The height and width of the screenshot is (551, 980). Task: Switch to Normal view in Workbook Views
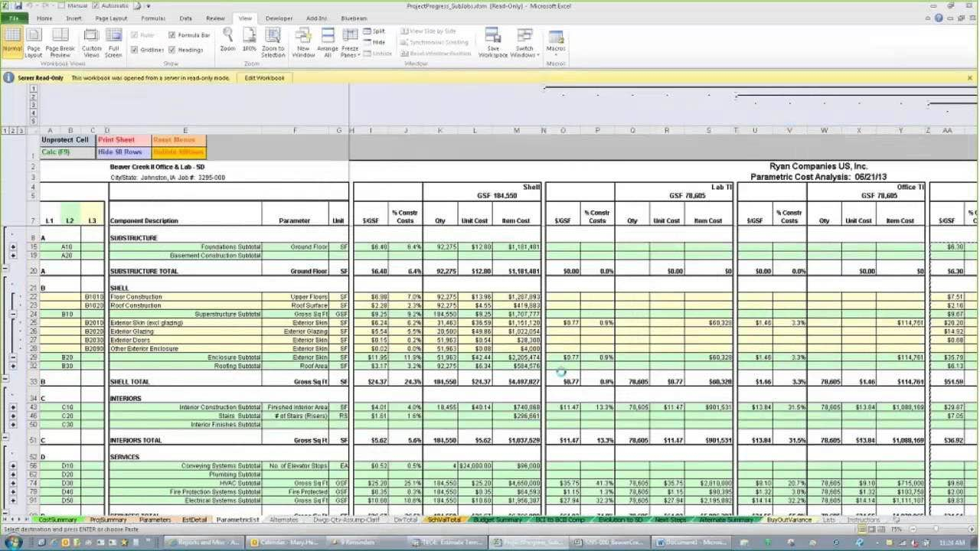12,42
